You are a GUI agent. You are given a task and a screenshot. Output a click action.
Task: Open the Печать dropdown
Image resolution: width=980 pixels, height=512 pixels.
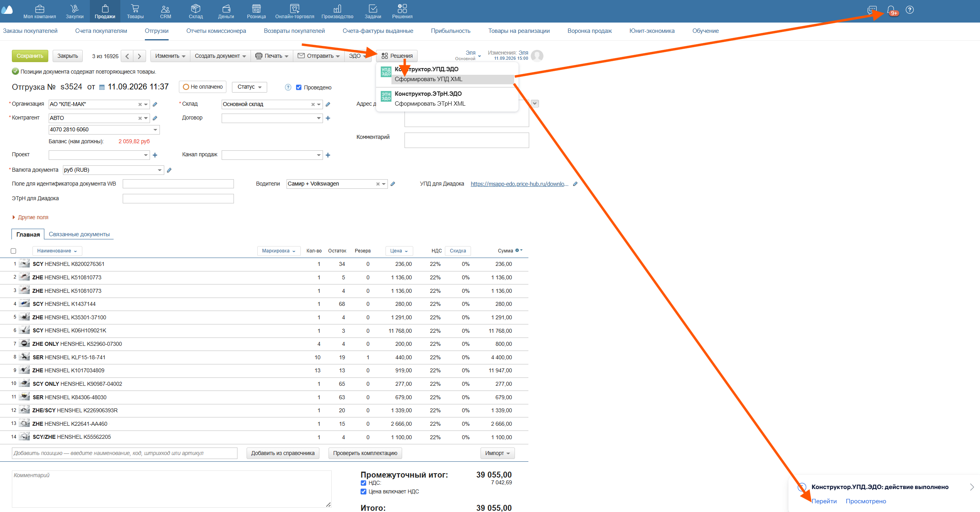[272, 56]
